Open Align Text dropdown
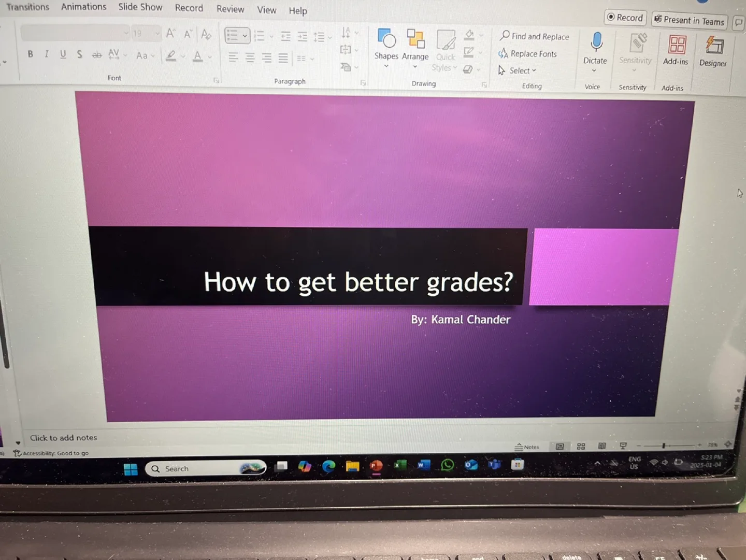Screen dimensions: 746x560 [349, 50]
